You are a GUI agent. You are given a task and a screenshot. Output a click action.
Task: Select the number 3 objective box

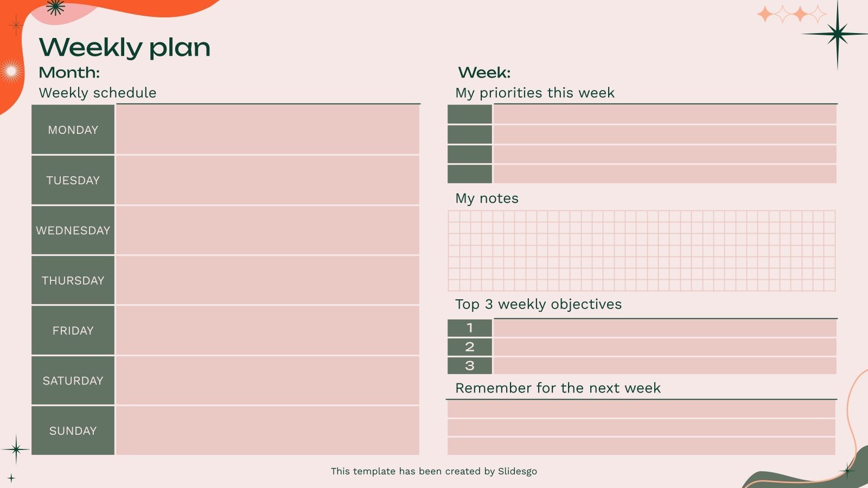click(470, 366)
